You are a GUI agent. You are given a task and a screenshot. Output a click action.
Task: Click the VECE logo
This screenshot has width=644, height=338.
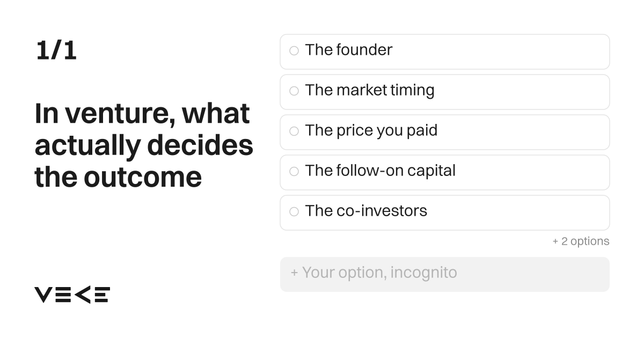[72, 295]
